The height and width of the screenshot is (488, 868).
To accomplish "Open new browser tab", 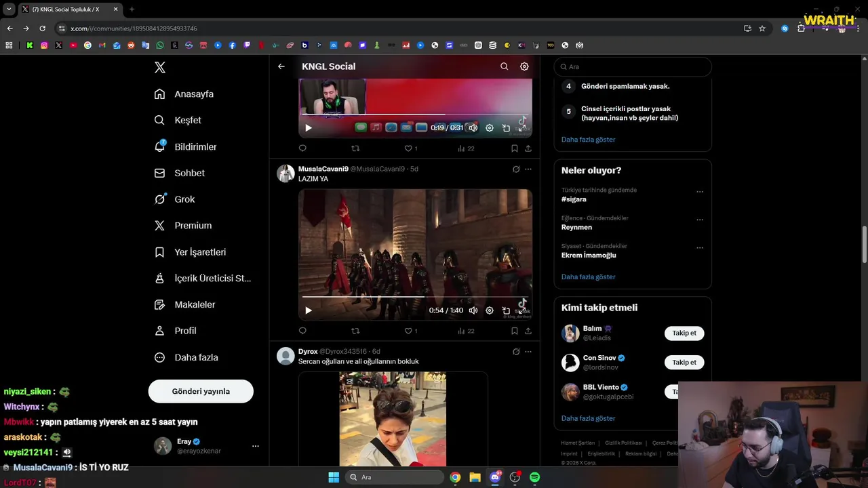I will [132, 9].
